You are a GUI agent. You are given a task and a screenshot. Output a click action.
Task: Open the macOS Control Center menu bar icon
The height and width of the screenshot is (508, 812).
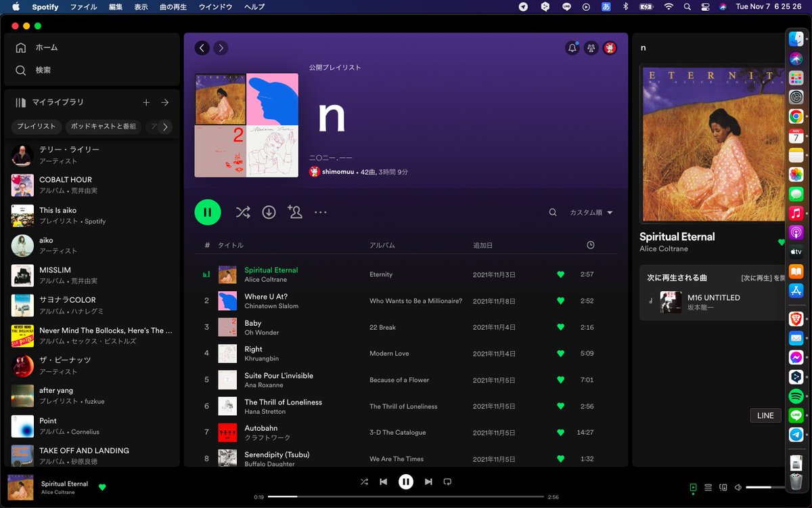click(705, 7)
